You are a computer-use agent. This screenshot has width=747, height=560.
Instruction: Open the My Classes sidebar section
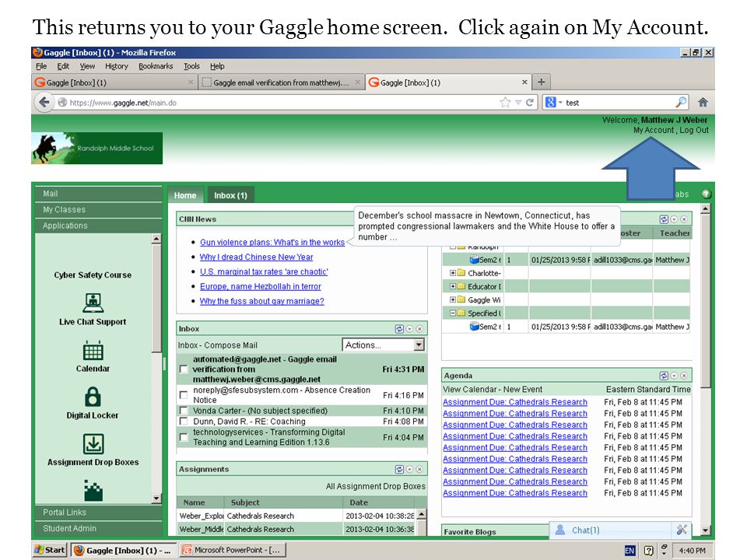coord(98,209)
